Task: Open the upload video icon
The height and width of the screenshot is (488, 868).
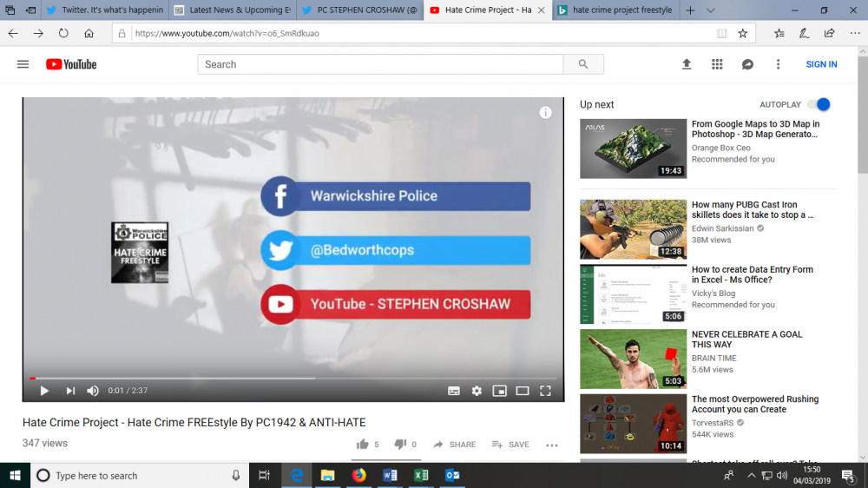Action: [x=687, y=64]
